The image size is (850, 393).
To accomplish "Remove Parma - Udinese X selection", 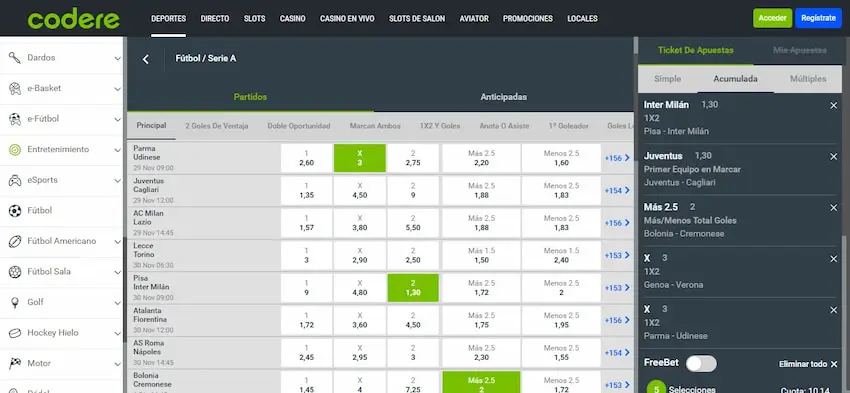I will [833, 310].
